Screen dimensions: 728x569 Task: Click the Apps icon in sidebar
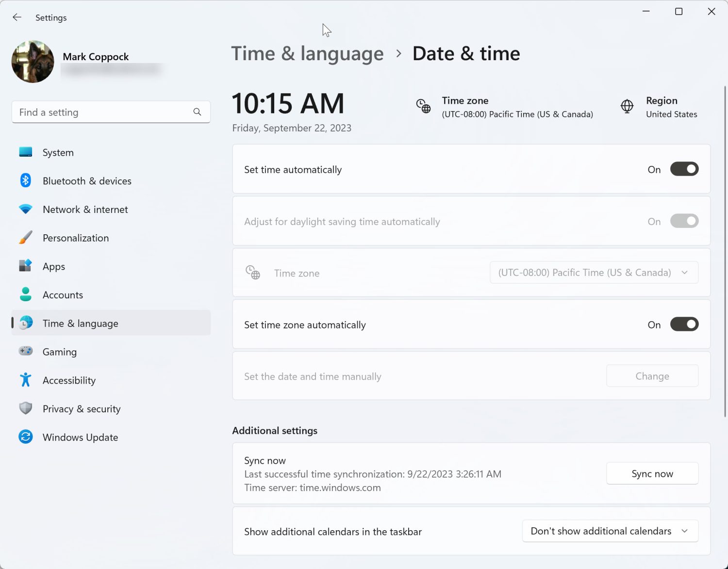point(26,266)
